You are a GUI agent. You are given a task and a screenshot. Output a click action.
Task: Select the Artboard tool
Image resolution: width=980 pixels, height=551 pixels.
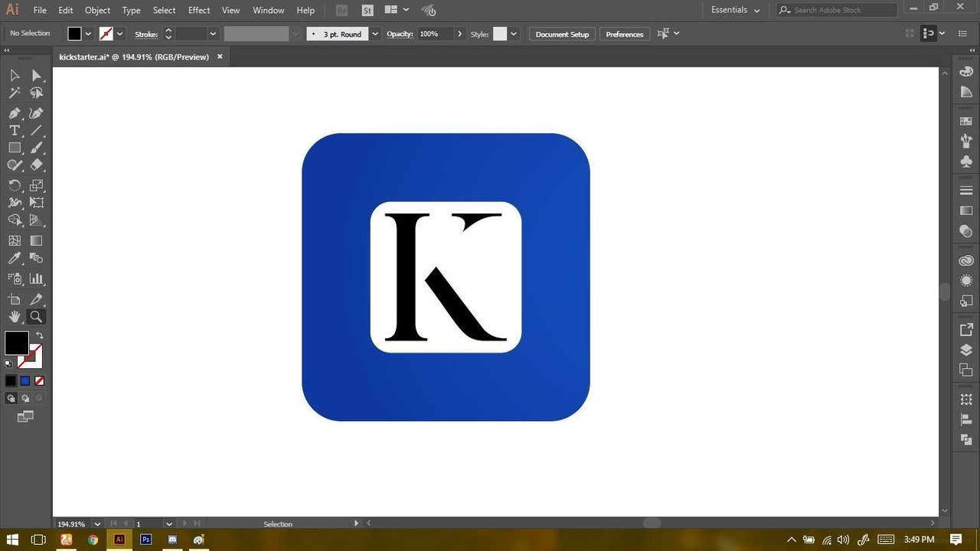[15, 299]
